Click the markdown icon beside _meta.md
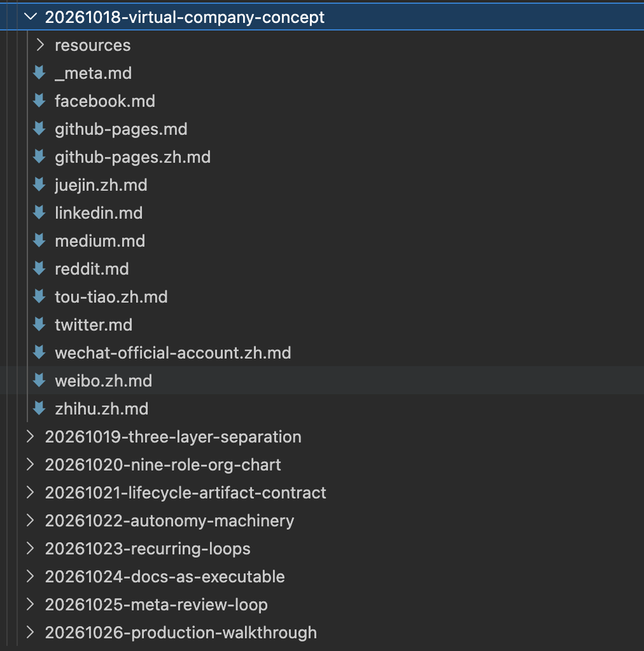 pyautogui.click(x=39, y=73)
